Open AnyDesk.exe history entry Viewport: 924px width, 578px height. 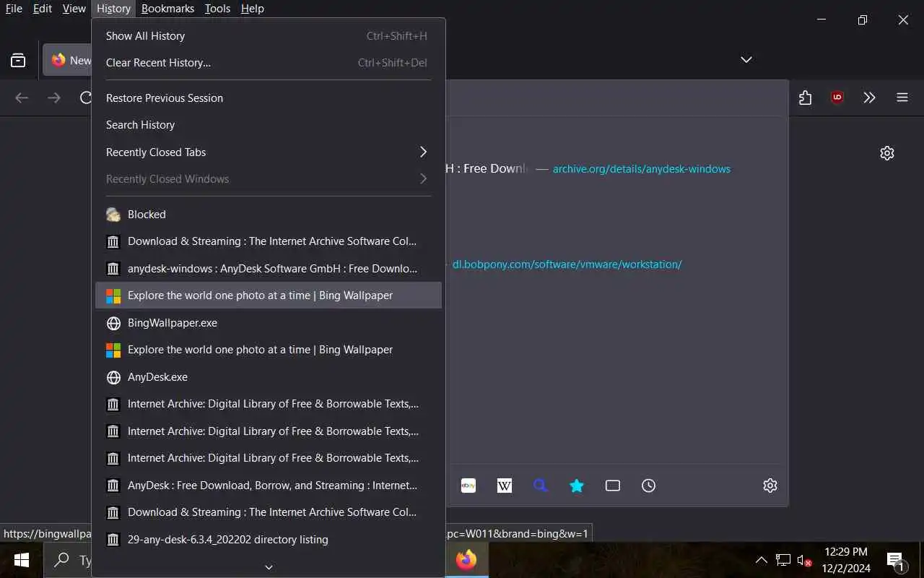[269, 377]
